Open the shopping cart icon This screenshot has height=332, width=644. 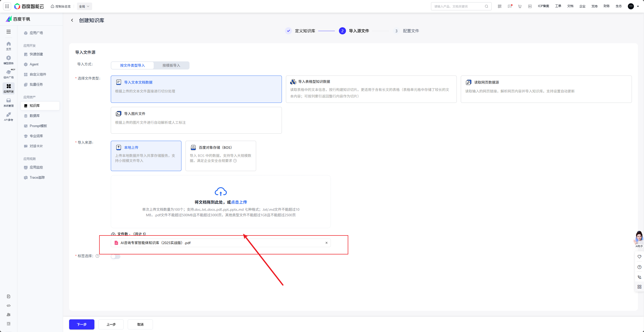click(520, 6)
